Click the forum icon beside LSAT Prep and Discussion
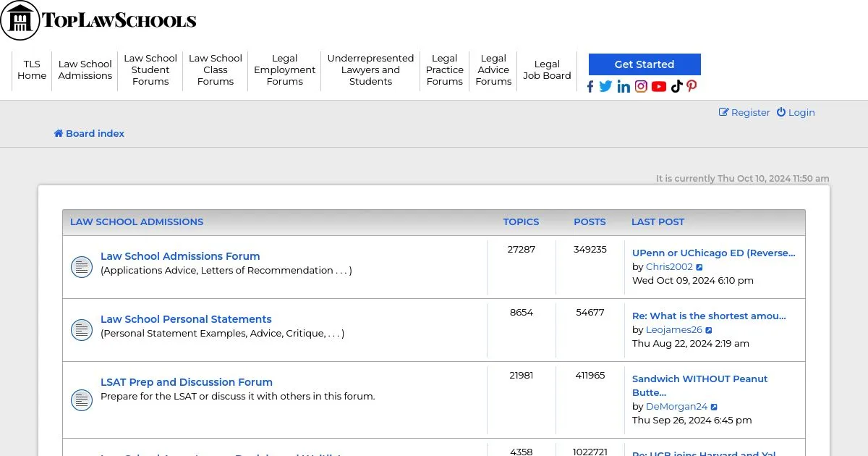 (82, 400)
